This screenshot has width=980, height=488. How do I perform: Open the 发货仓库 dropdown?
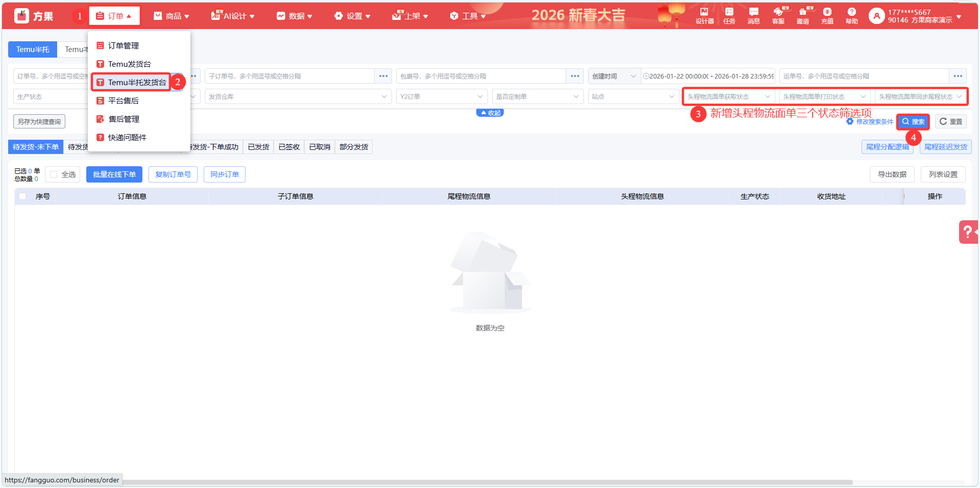298,96
